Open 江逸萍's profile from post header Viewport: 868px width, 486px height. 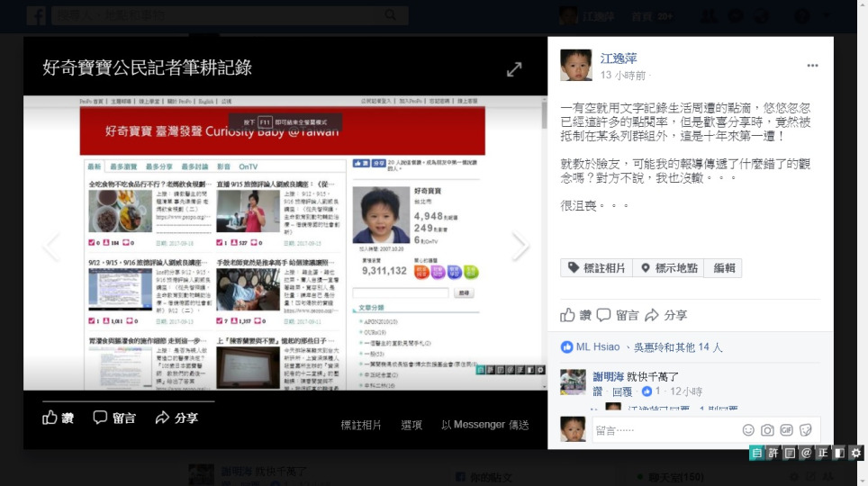tap(618, 58)
